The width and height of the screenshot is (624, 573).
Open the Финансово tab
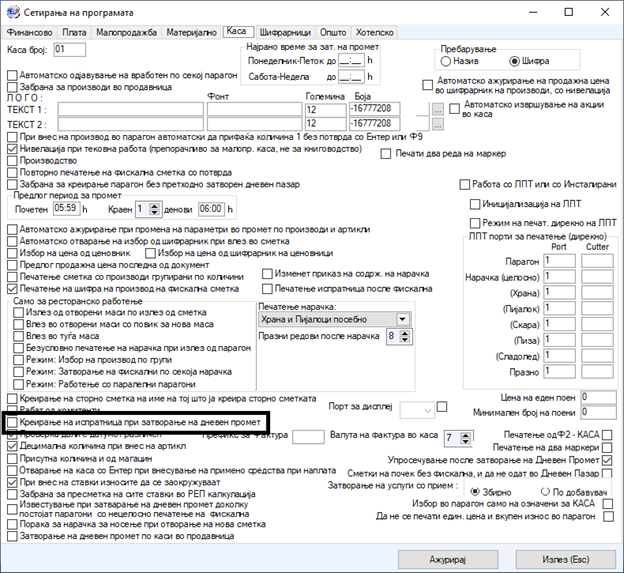pos(30,32)
